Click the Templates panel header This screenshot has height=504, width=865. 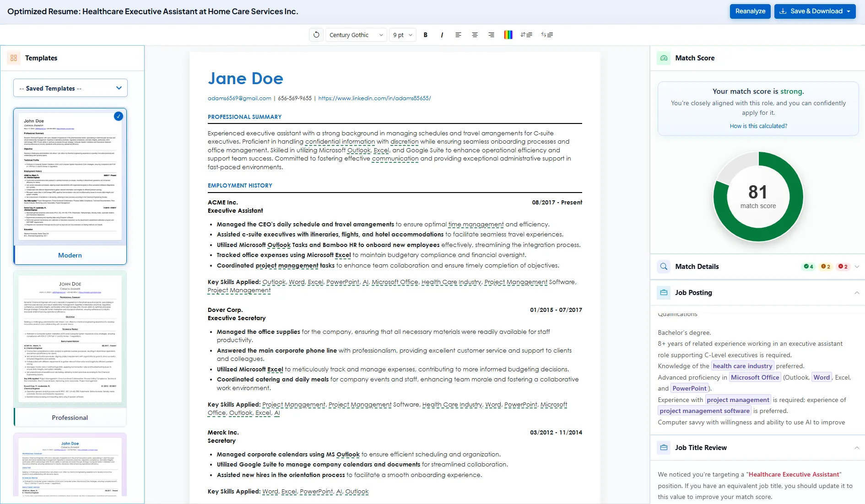(x=72, y=58)
